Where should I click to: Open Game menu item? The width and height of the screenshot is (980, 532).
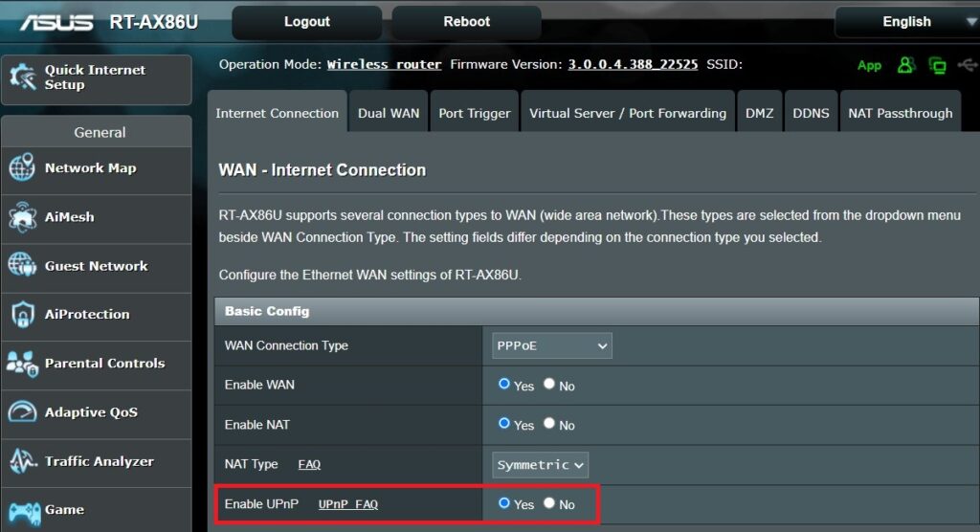tap(97, 510)
